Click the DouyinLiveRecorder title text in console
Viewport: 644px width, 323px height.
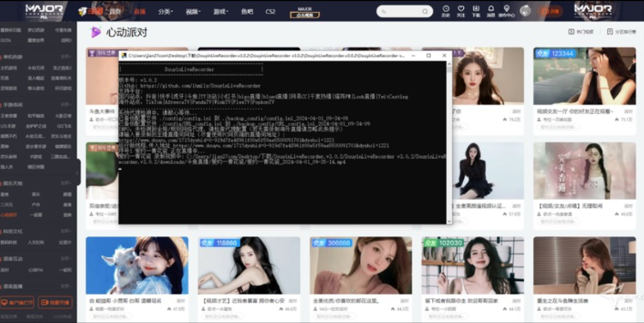tap(190, 69)
